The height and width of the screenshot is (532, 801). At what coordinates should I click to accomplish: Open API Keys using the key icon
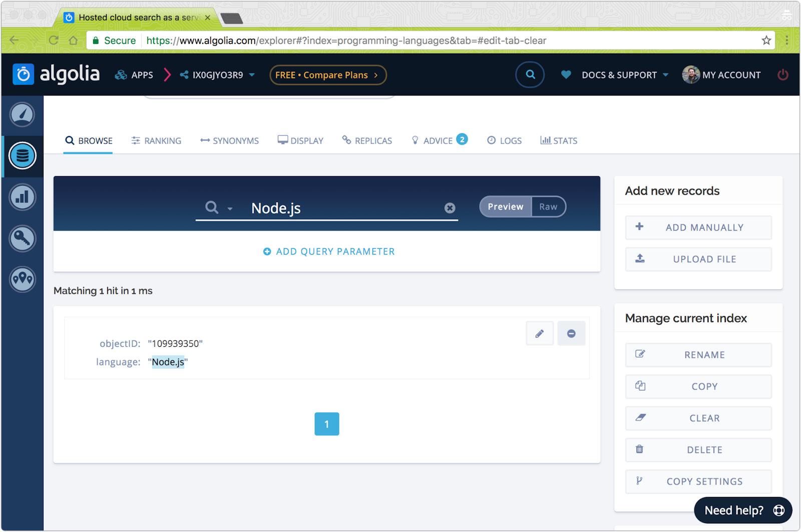pos(22,238)
